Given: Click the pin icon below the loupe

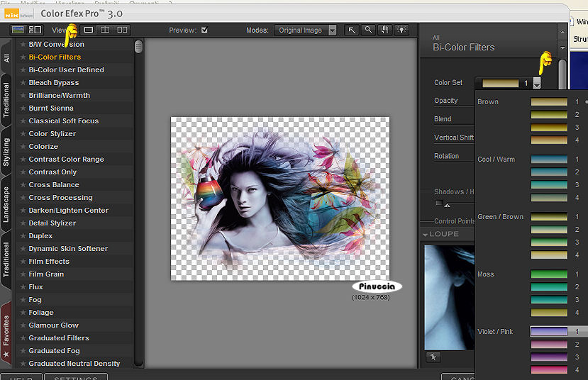Looking at the screenshot, I should (433, 356).
